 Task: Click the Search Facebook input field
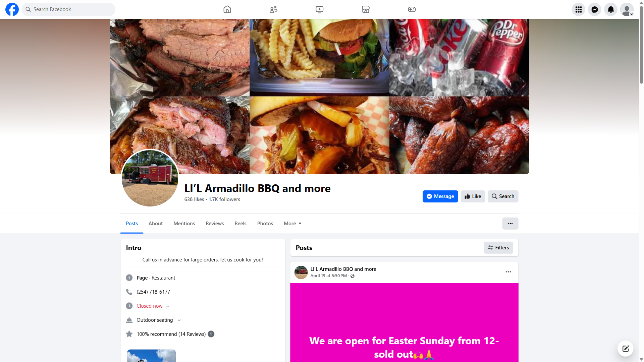click(x=68, y=9)
